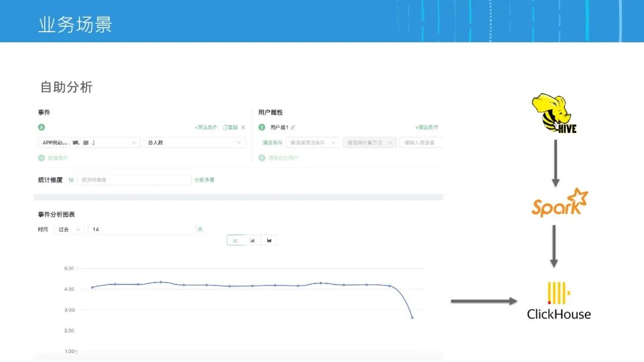Click the add new event plus icon
Image resolution: width=644 pixels, height=362 pixels.
point(42,158)
